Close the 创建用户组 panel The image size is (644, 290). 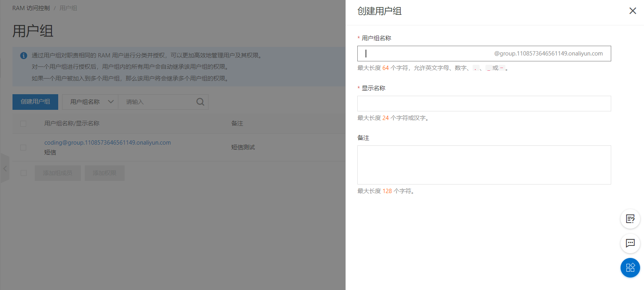[x=633, y=11]
